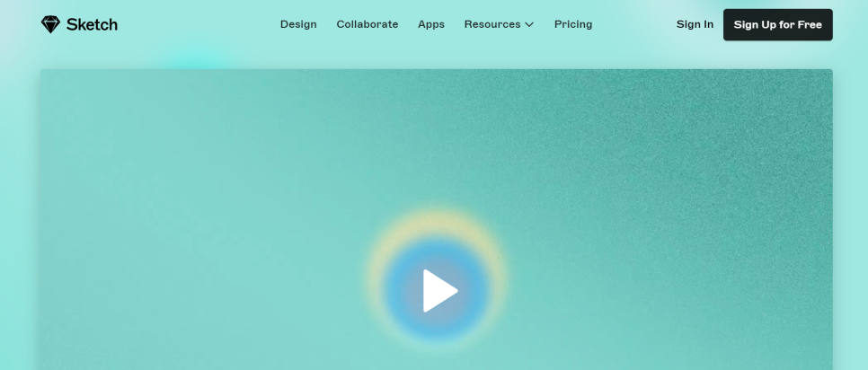Open the Apps navigation item
Screen dimensions: 868x370
431,24
